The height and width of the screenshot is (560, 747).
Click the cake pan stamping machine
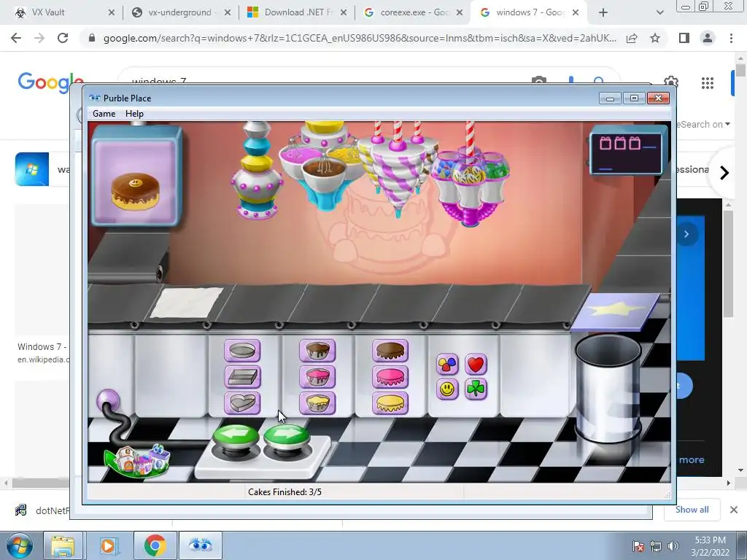point(258,170)
